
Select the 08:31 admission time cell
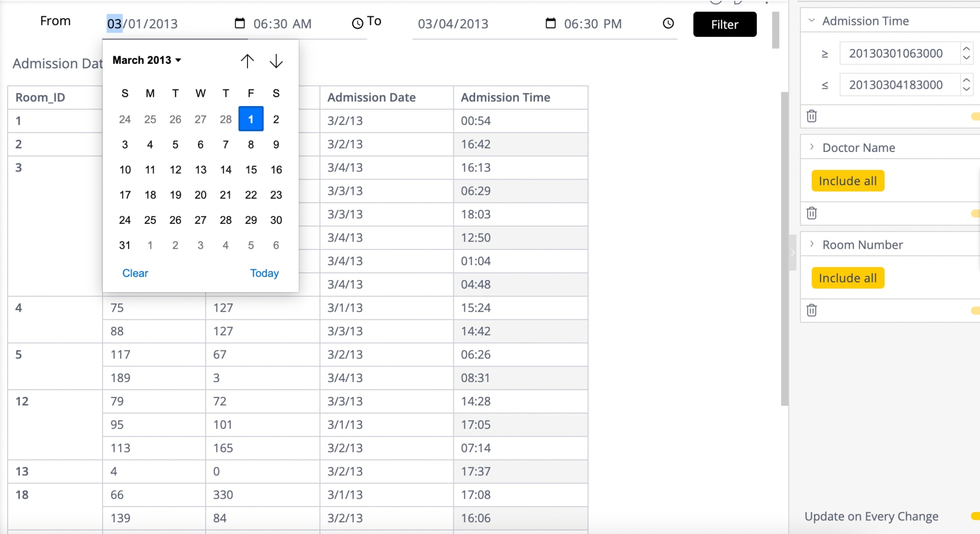point(521,378)
